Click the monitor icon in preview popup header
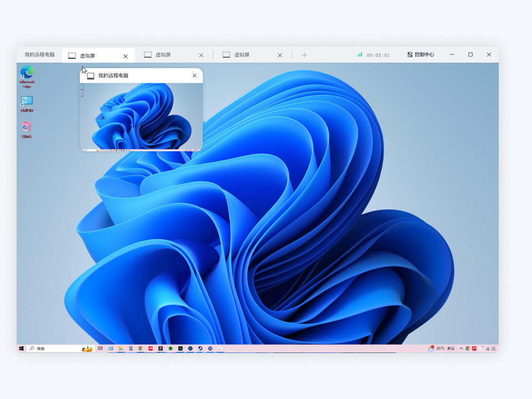The image size is (532, 399). (x=90, y=76)
